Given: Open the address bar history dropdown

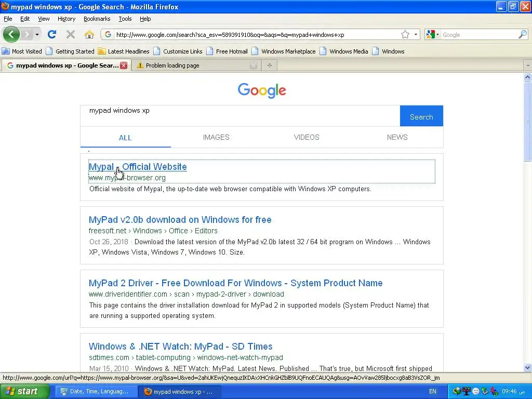Looking at the screenshot, I should pos(416,35).
